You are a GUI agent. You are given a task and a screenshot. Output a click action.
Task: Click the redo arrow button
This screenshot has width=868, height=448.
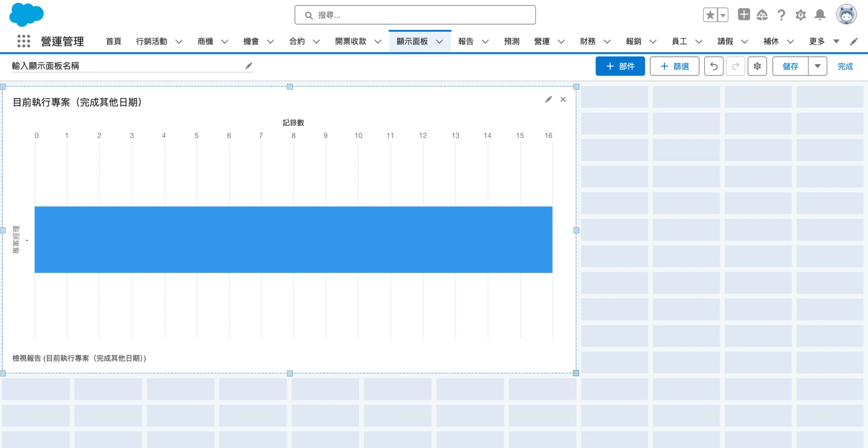(x=735, y=66)
